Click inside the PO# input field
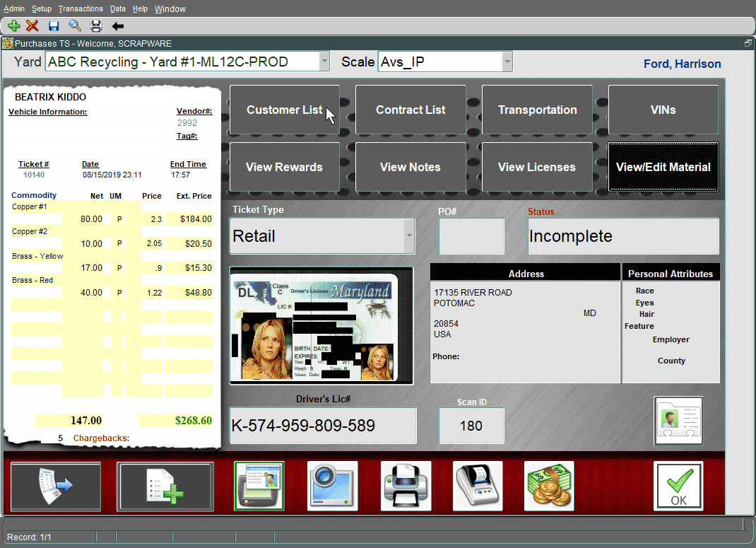The height and width of the screenshot is (548, 756). click(471, 235)
